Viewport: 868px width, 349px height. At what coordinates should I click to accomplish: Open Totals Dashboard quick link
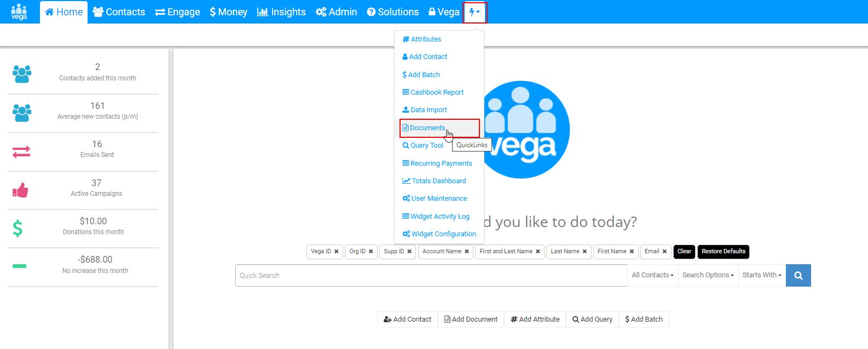pos(434,181)
